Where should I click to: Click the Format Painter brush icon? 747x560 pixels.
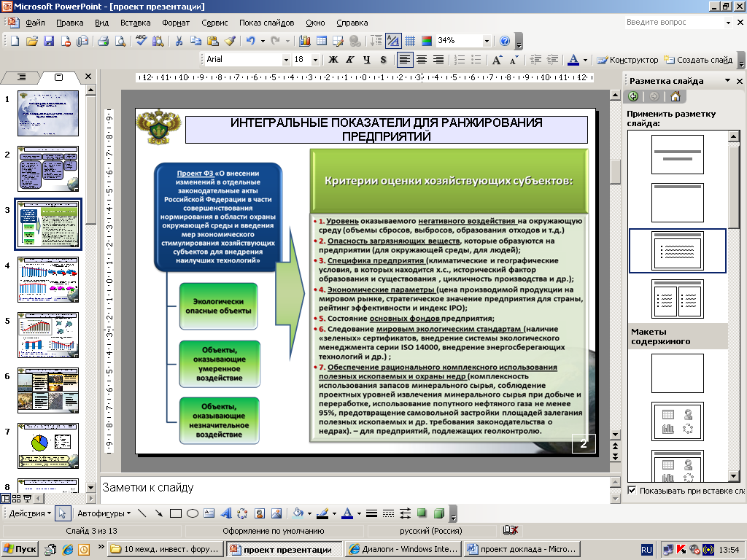coord(230,41)
